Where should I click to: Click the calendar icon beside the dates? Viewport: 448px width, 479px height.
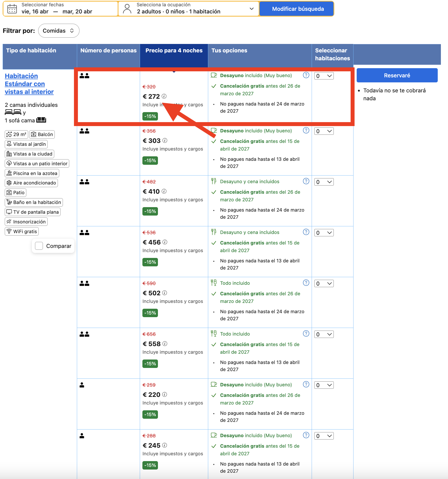coord(12,9)
